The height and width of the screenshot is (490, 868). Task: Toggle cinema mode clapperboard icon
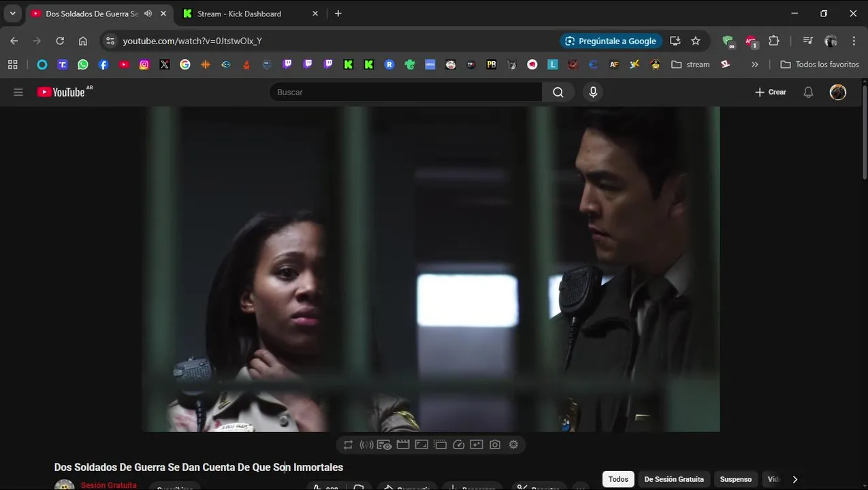click(x=403, y=445)
